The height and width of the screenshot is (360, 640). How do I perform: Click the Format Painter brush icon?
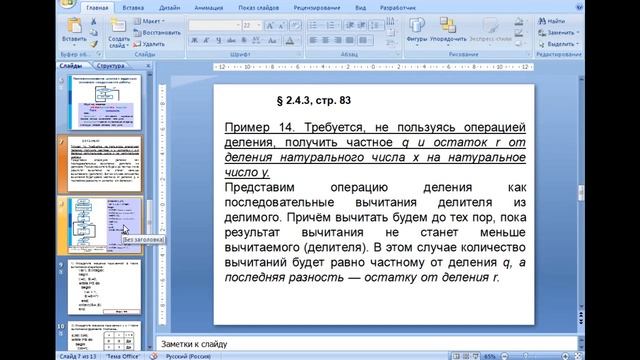pyautogui.click(x=94, y=44)
